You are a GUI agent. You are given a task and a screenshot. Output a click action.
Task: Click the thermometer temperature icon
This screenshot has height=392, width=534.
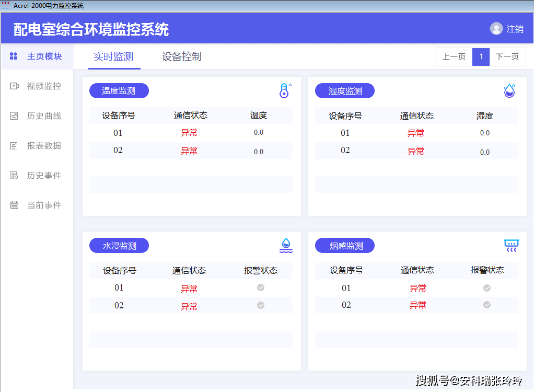point(285,91)
